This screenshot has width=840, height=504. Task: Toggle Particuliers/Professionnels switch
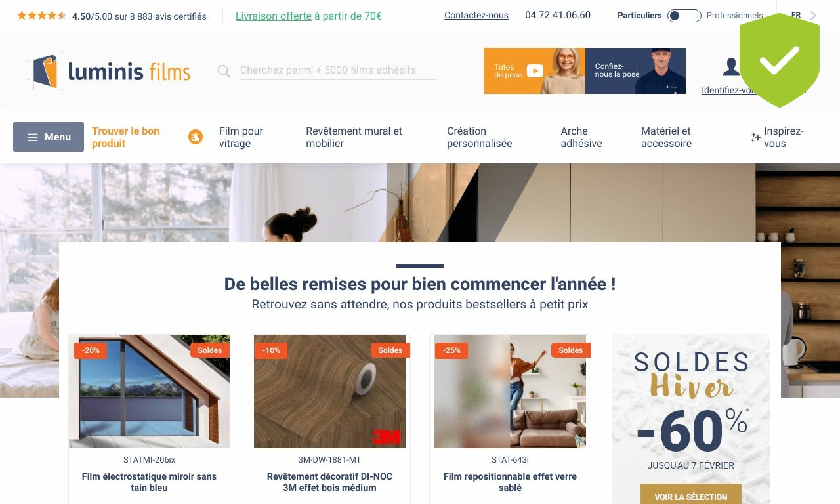(x=684, y=16)
